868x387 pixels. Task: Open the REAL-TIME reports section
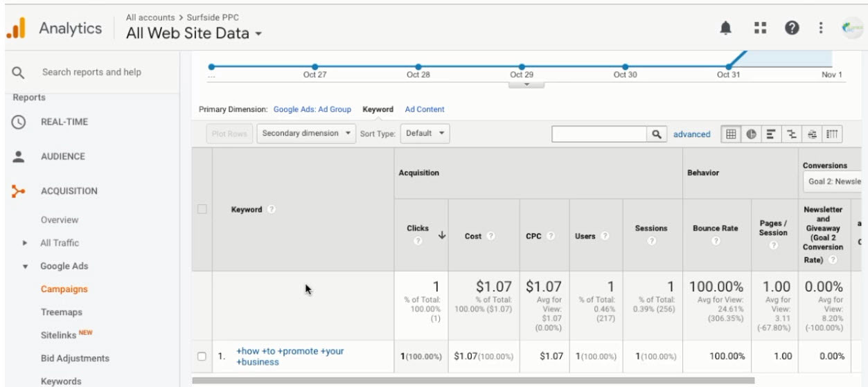click(x=64, y=122)
